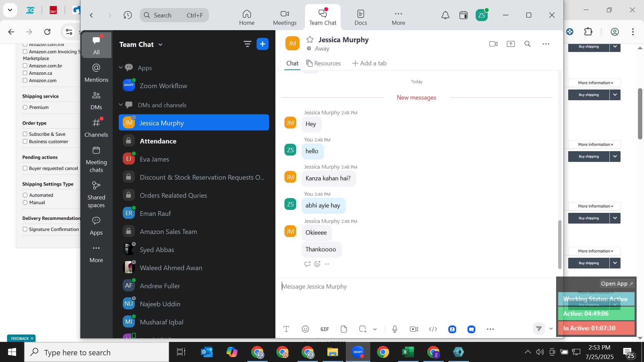Check Subscribe & Save order type
The height and width of the screenshot is (362, 644).
(25, 134)
